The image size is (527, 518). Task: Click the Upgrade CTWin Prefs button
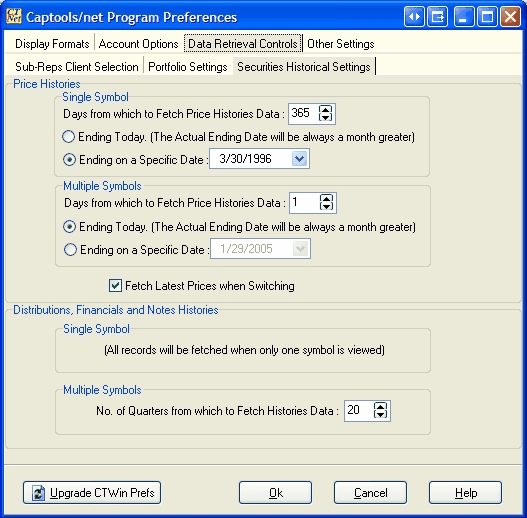[x=92, y=493]
